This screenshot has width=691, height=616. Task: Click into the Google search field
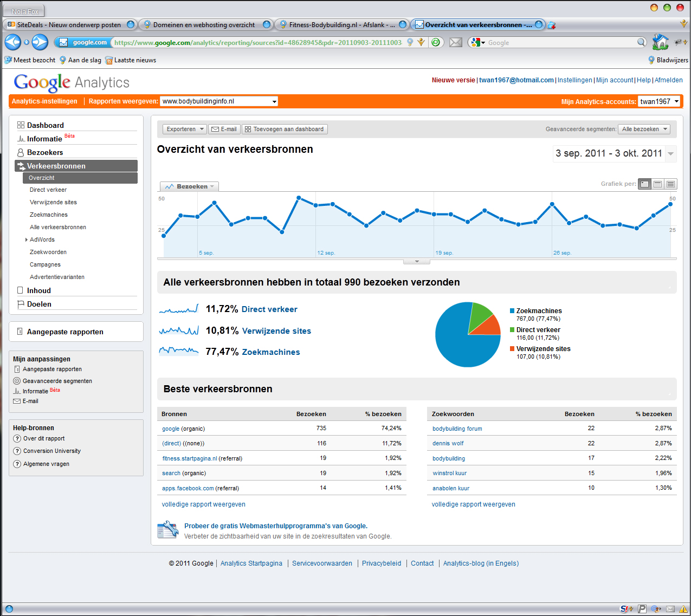(561, 42)
